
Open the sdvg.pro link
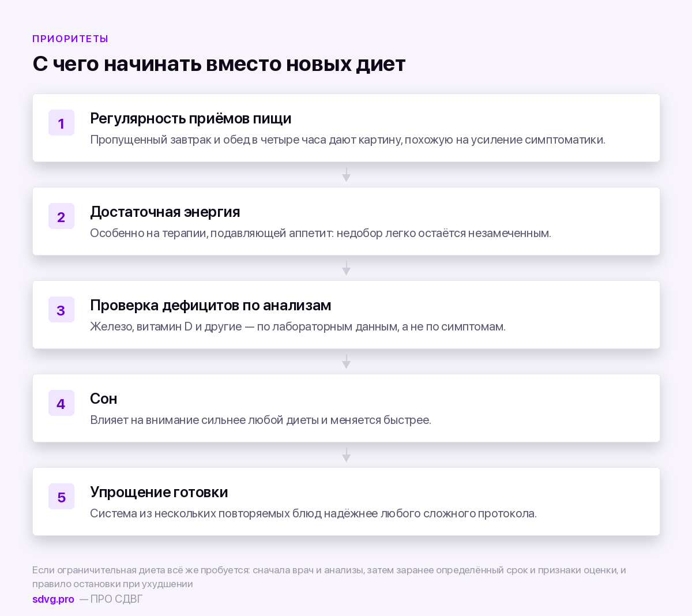(x=53, y=599)
